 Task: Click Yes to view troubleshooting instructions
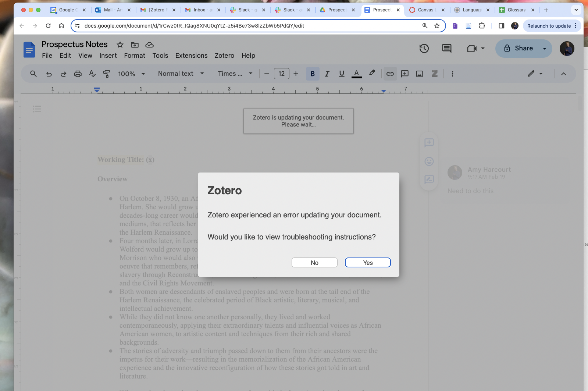368,263
